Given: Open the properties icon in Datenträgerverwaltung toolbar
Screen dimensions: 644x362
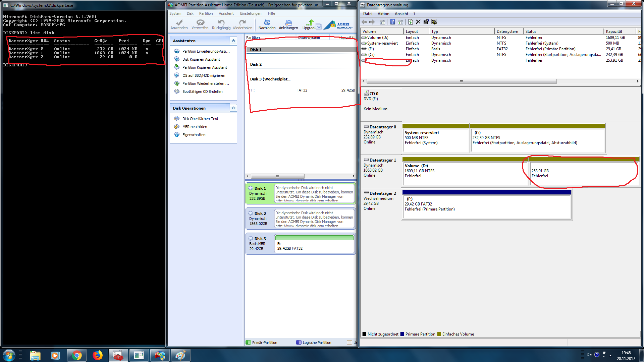Looking at the screenshot, I should tap(426, 22).
